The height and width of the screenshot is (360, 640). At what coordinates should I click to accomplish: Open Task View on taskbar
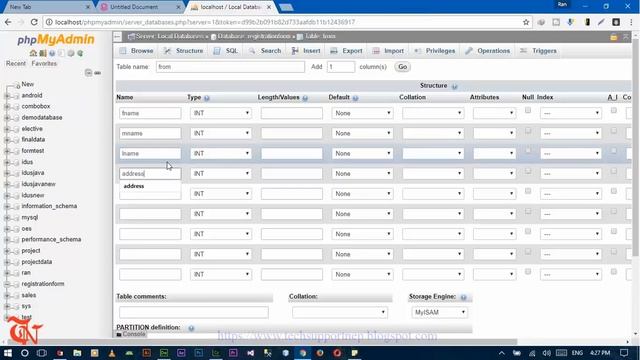pyautogui.click(x=42, y=353)
